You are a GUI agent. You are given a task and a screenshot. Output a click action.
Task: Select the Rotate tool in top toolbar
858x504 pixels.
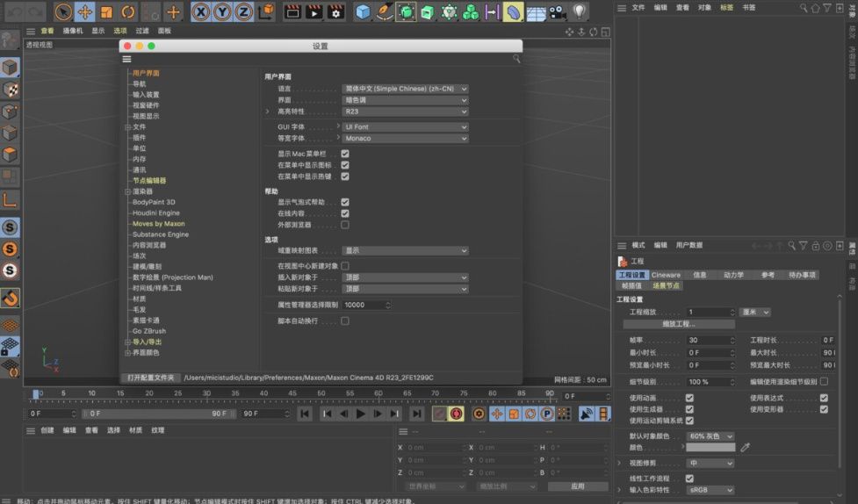[x=128, y=11]
